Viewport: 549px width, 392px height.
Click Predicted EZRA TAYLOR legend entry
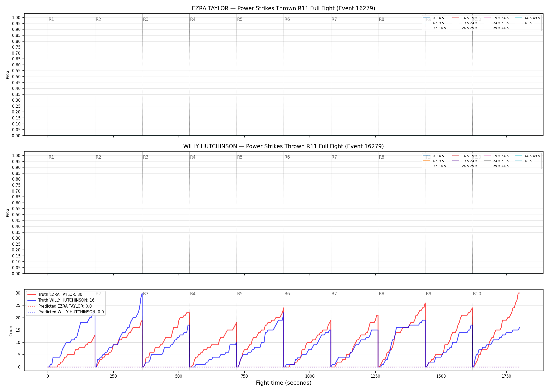(x=60, y=306)
